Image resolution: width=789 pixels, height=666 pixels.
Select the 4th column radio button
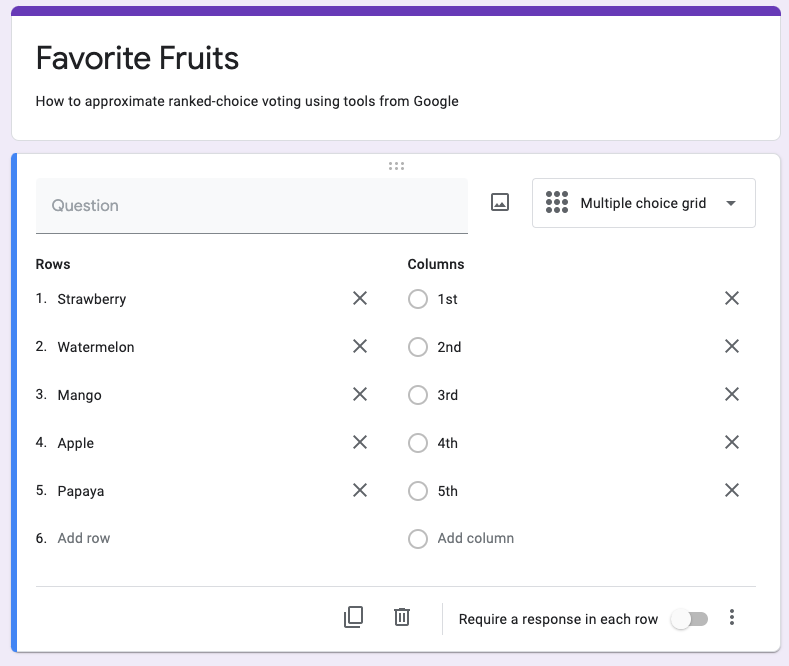[418, 443]
